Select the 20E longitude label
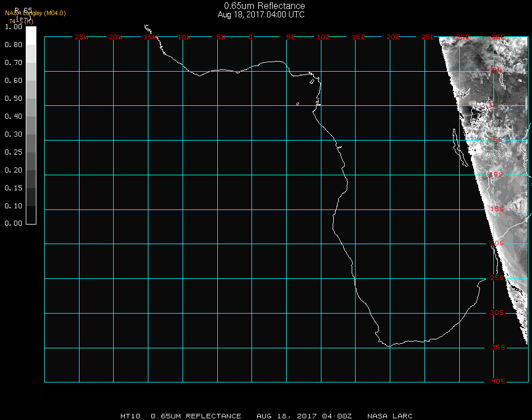This screenshot has width=532, height=420. pos(394,37)
